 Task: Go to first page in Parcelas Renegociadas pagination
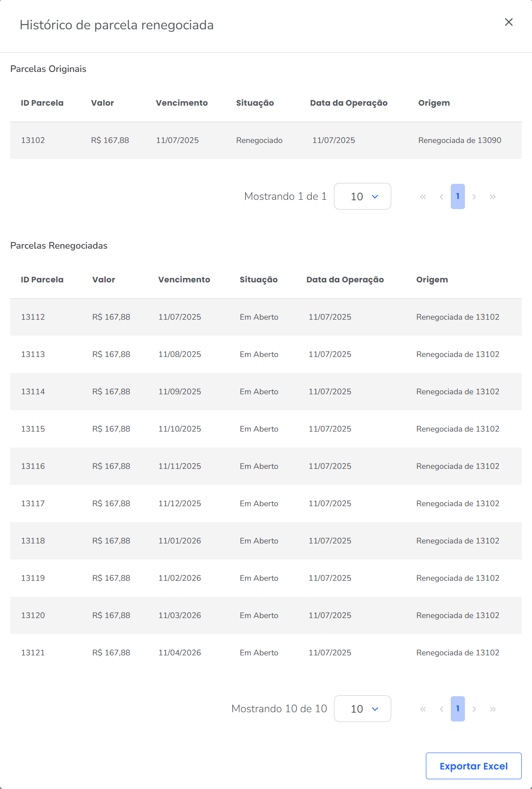point(423,709)
